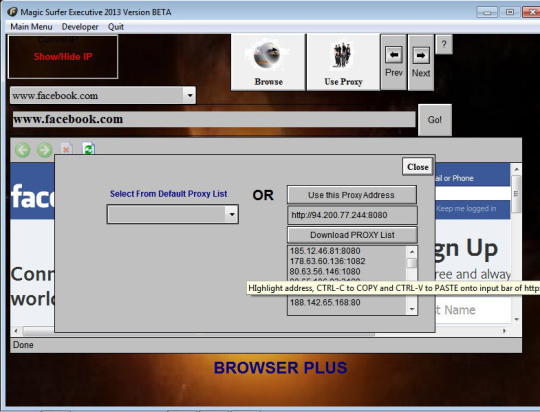The width and height of the screenshot is (540, 412).
Task: Close the proxy dialog
Action: click(x=417, y=167)
